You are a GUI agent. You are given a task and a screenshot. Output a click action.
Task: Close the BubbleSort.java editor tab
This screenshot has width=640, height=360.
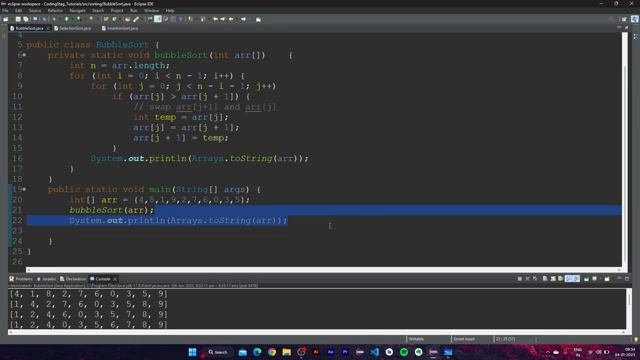[48, 28]
